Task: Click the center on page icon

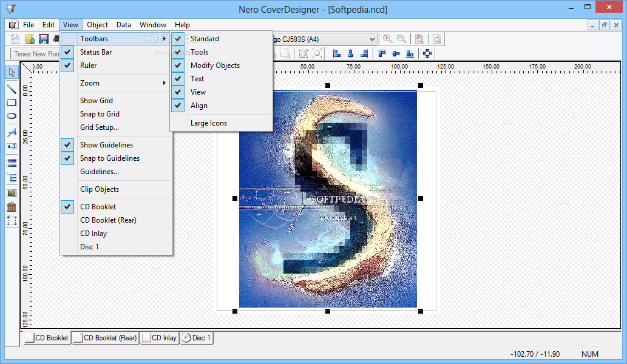Action: pyautogui.click(x=427, y=53)
